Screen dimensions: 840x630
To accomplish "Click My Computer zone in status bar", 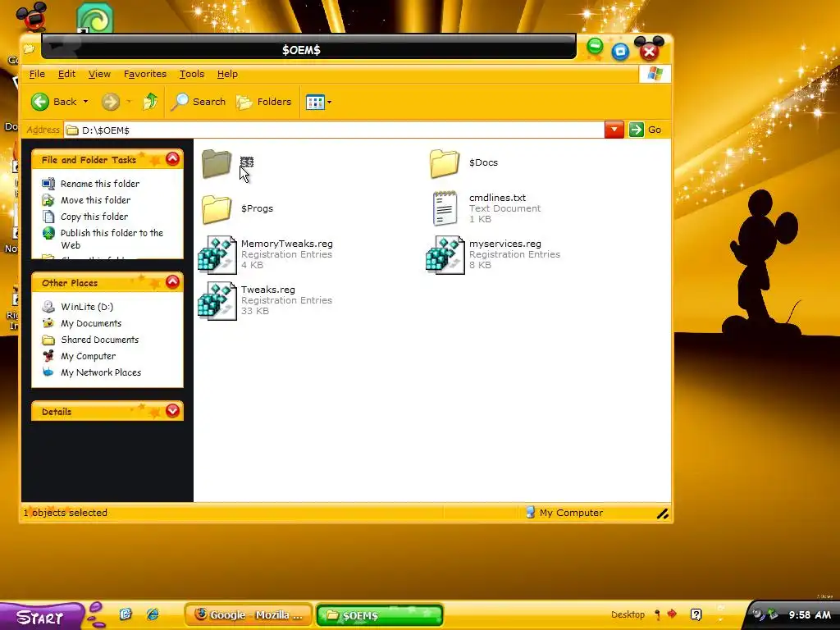I will point(564,513).
